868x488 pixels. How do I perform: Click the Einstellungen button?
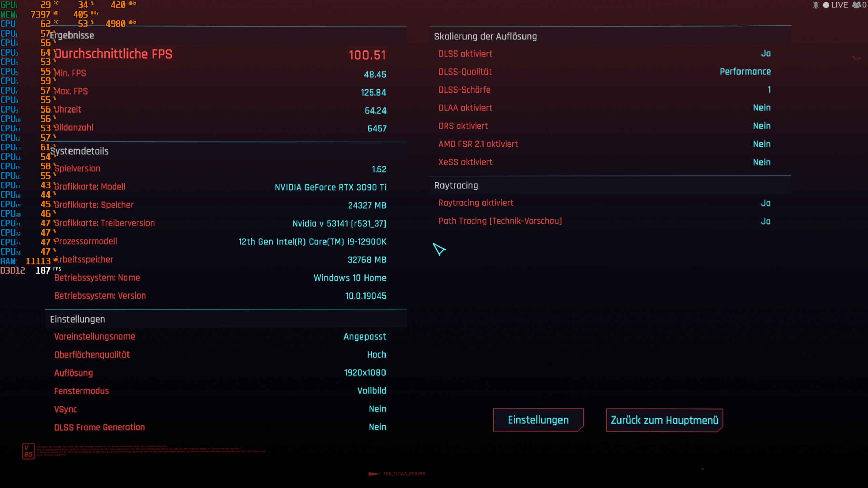click(x=538, y=420)
